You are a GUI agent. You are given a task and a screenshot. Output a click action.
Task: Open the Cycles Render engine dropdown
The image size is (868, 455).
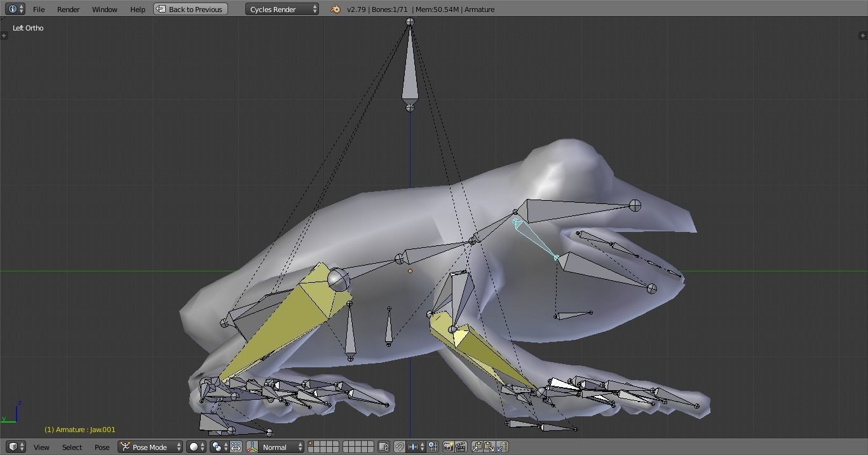(283, 9)
